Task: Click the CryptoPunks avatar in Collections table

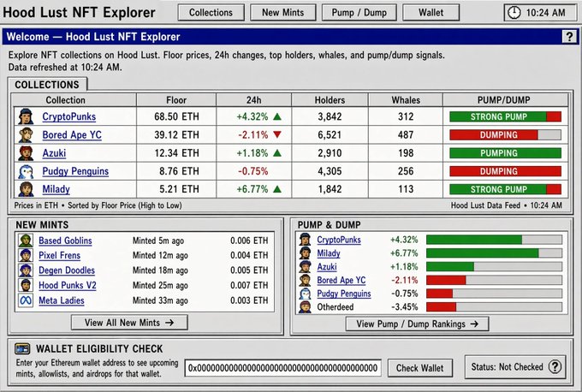Action: (26, 116)
